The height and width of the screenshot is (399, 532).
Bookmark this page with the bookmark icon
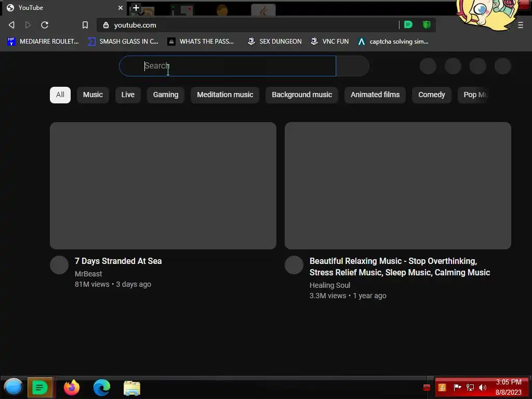[x=85, y=25]
